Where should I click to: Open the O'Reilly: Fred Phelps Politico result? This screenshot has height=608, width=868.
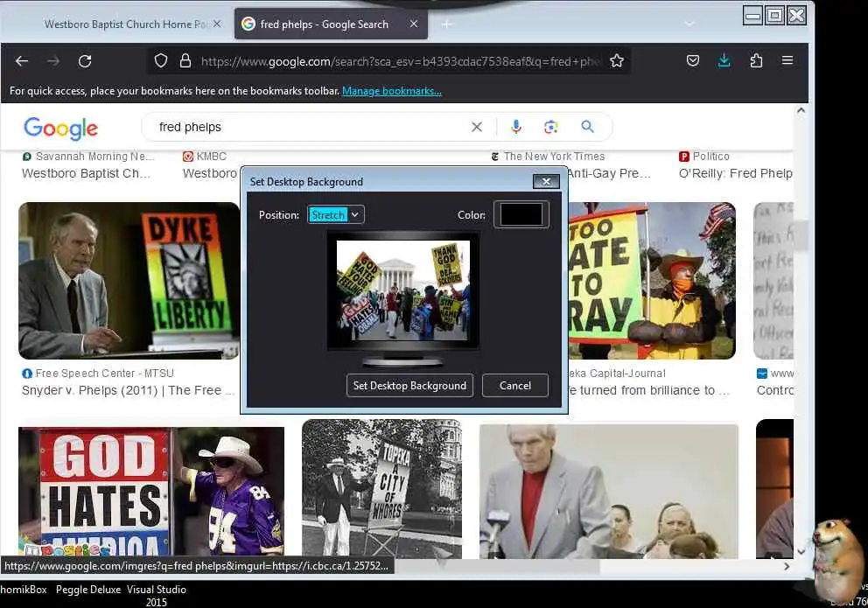[x=736, y=174]
